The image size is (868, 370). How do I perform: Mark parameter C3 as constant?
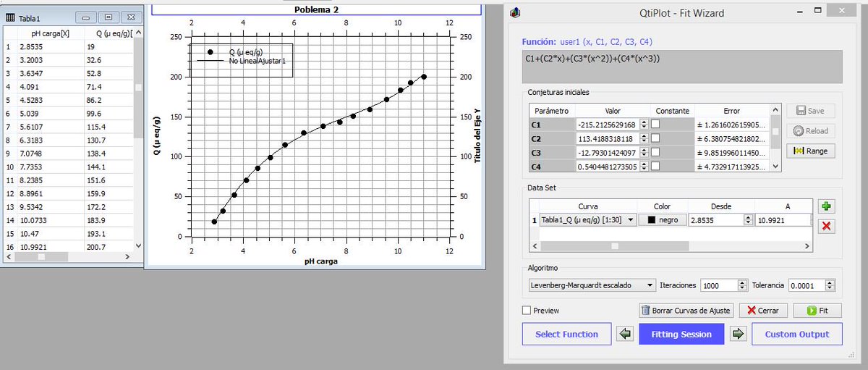[x=655, y=152]
